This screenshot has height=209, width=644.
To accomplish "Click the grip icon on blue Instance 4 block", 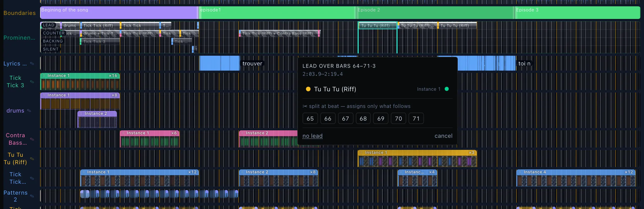I will [520, 172].
